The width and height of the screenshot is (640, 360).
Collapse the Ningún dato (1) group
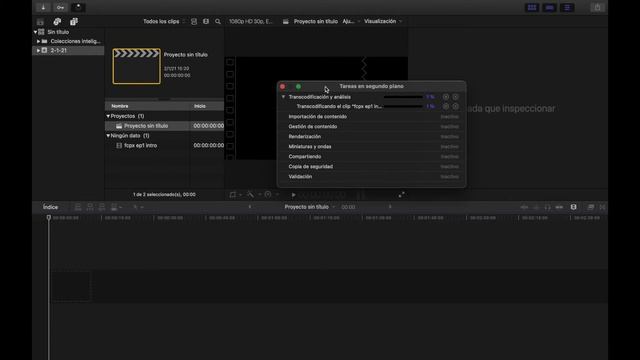pyautogui.click(x=108, y=136)
